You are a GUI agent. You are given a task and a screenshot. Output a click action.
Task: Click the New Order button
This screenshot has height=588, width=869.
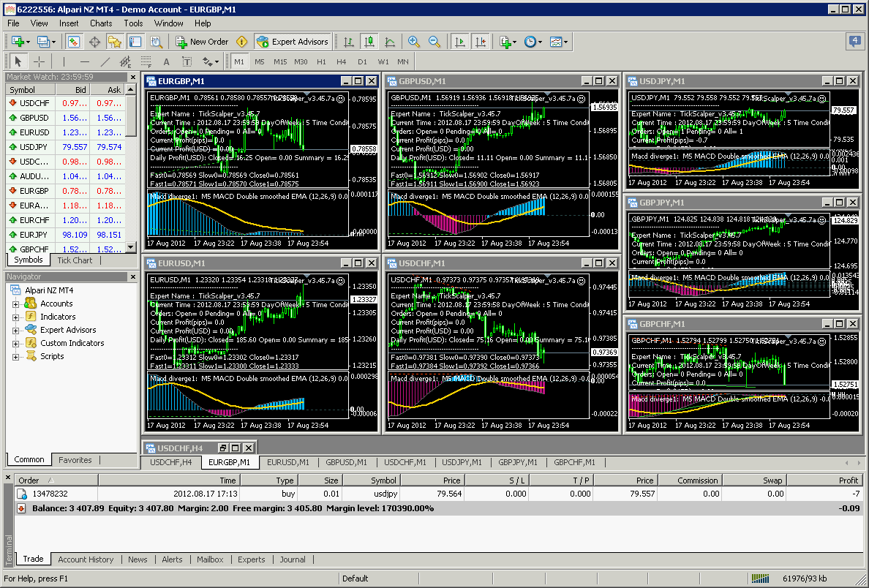click(x=203, y=42)
